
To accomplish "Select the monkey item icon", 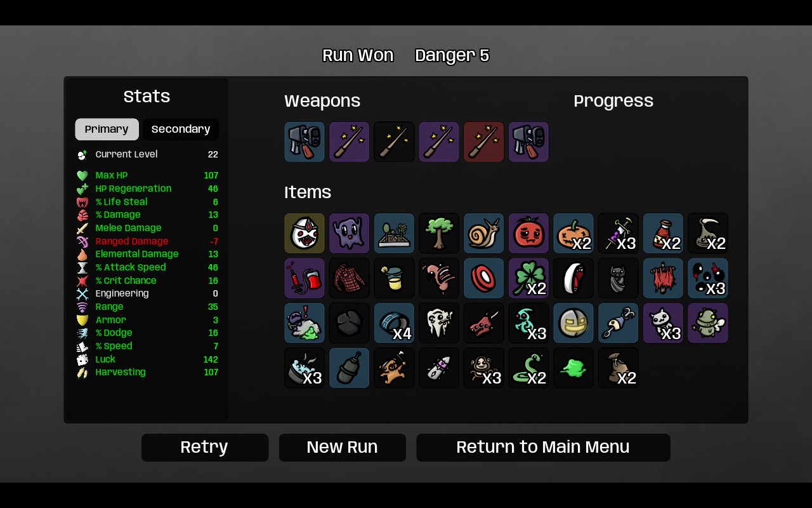I will point(484,368).
